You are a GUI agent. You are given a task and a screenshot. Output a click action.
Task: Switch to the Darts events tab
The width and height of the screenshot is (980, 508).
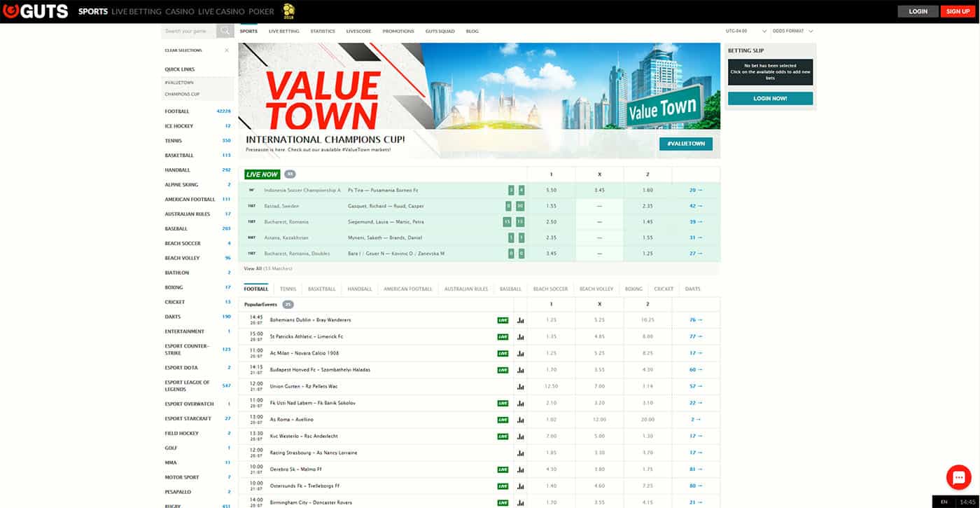(692, 289)
